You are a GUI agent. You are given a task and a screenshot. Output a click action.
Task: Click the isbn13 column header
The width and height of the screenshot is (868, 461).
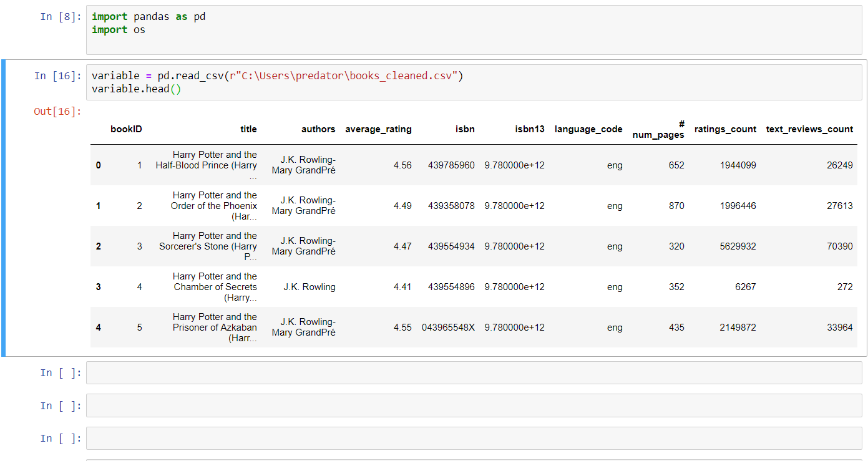[529, 129]
